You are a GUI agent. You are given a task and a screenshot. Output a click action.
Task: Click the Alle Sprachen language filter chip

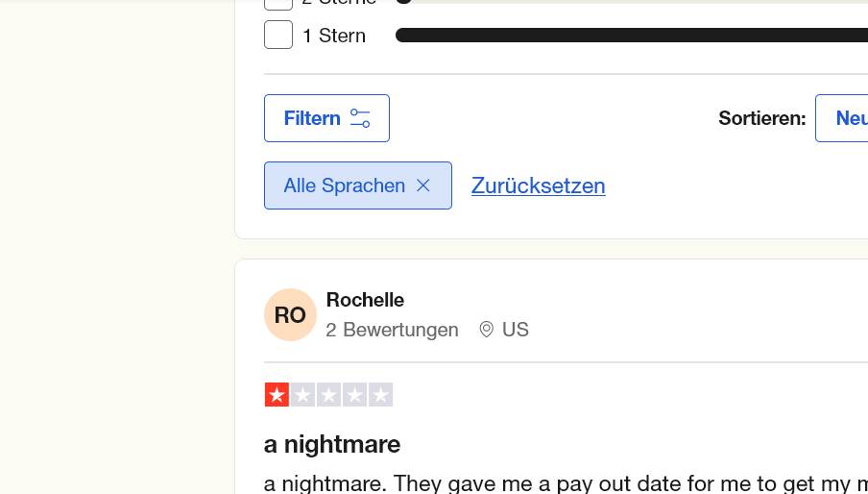click(x=345, y=185)
